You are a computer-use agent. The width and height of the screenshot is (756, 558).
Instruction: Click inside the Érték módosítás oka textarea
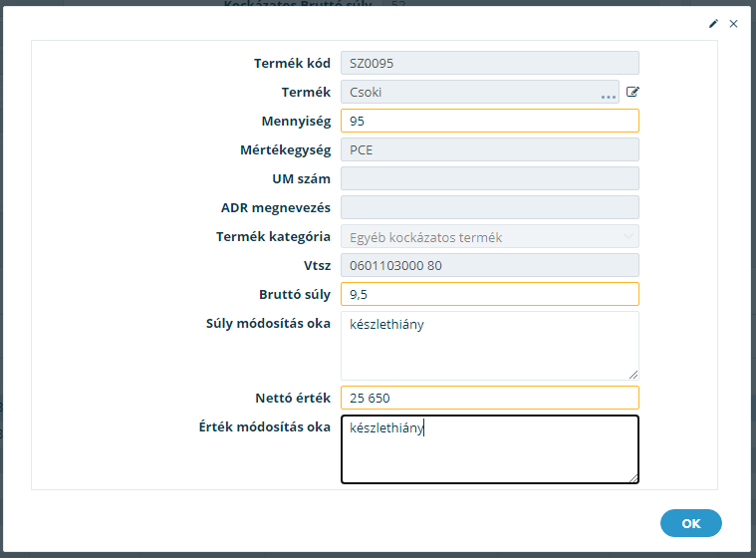tap(490, 449)
